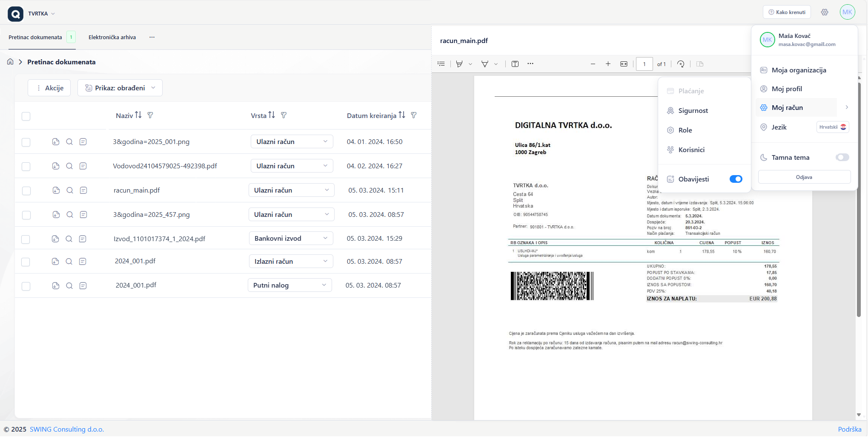Screen dimensions: 868x438
Task: Preview Vodovod24104579025-492398.pdf with magnifier
Action: (69, 166)
